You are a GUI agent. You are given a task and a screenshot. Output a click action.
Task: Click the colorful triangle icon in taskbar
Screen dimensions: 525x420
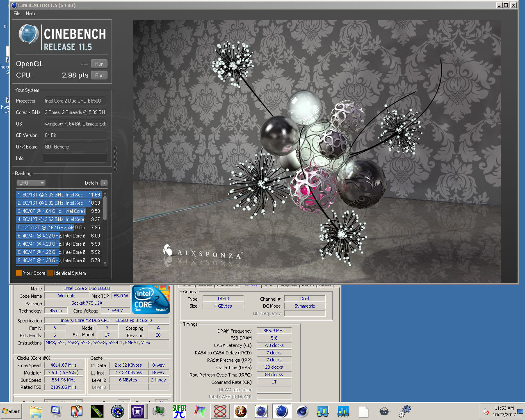coord(200,411)
